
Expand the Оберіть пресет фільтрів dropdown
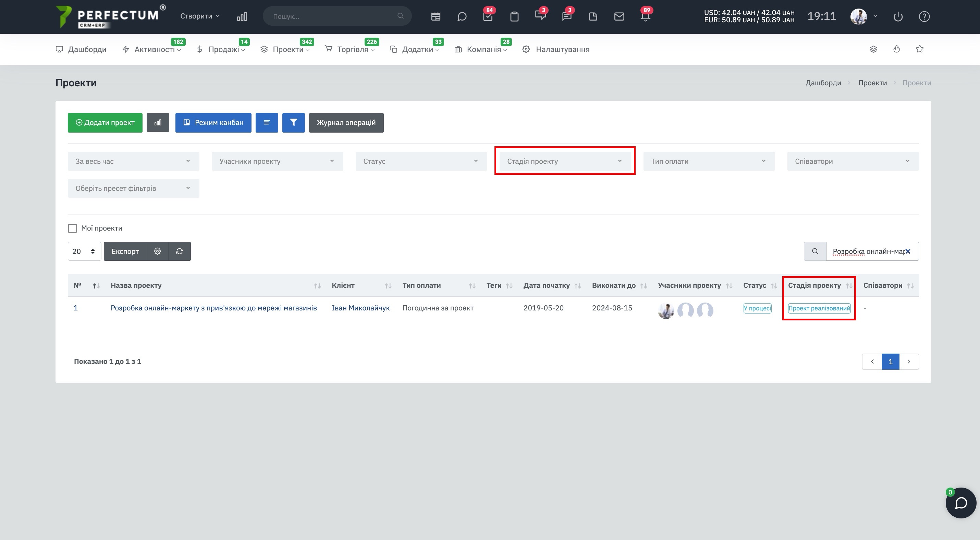(x=134, y=188)
